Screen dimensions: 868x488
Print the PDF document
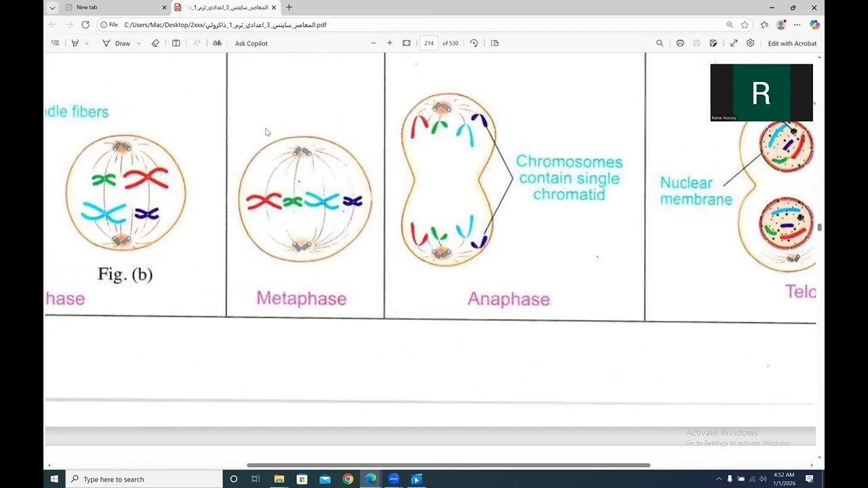coord(680,43)
